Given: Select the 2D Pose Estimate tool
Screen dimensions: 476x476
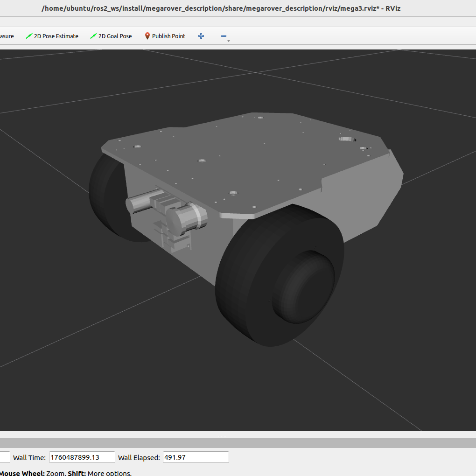Looking at the screenshot, I should point(52,36).
